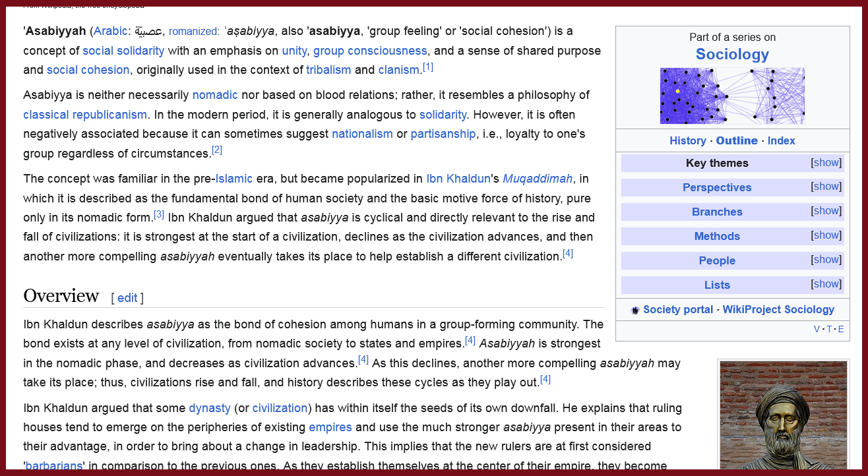Follow the unity link
Screen dimensions: 868x476
tap(294, 51)
